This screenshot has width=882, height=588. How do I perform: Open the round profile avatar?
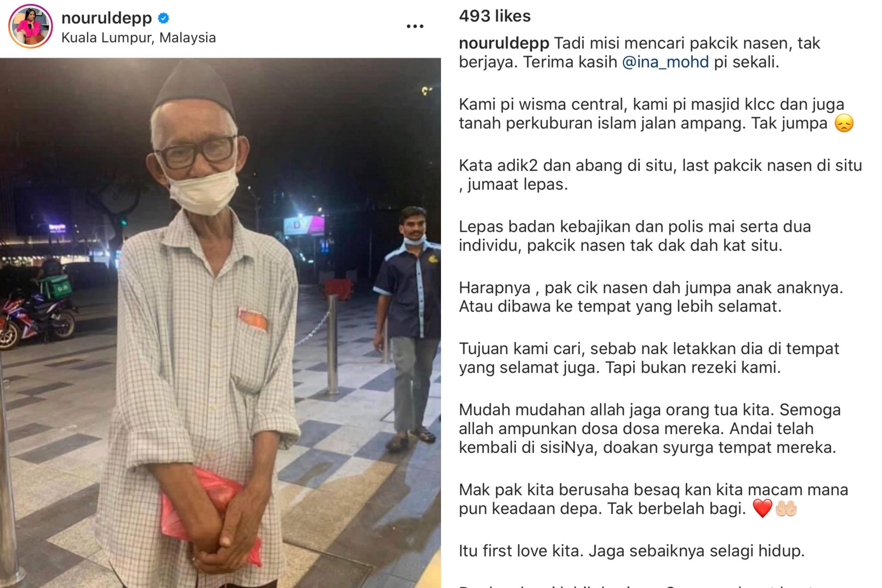click(30, 26)
